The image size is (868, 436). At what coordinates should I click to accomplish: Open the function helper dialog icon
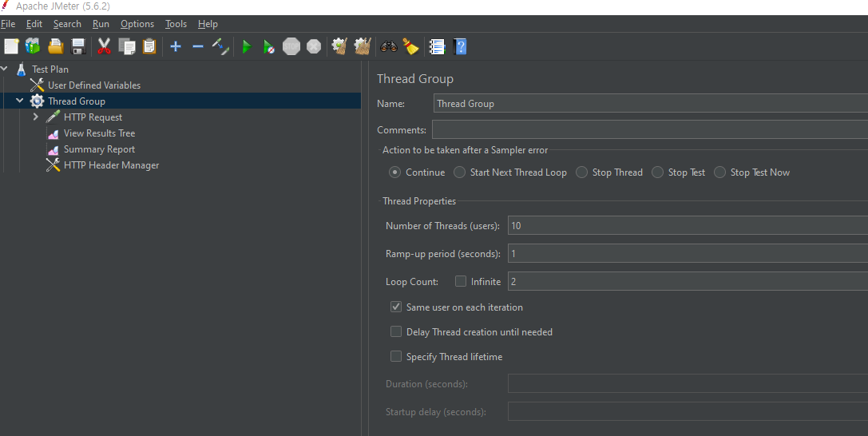438,46
